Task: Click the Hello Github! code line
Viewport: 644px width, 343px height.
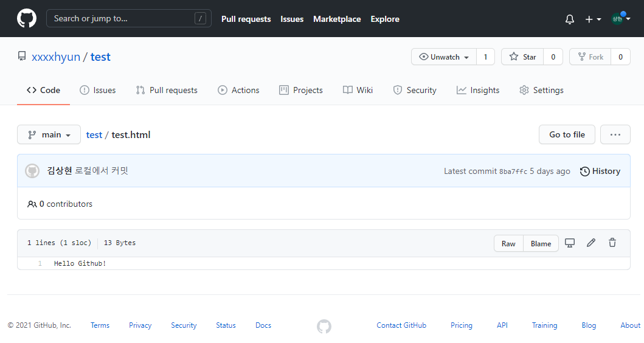Action: coord(80,263)
